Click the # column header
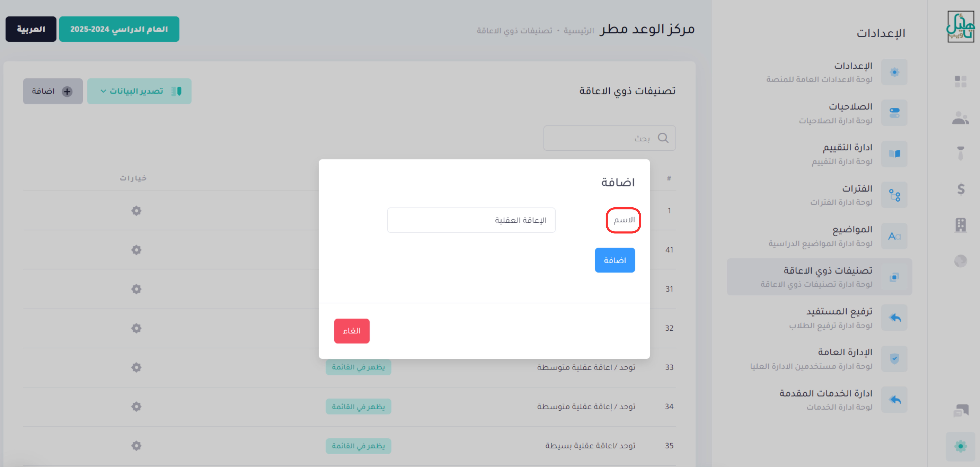This screenshot has width=980, height=467. [x=669, y=178]
